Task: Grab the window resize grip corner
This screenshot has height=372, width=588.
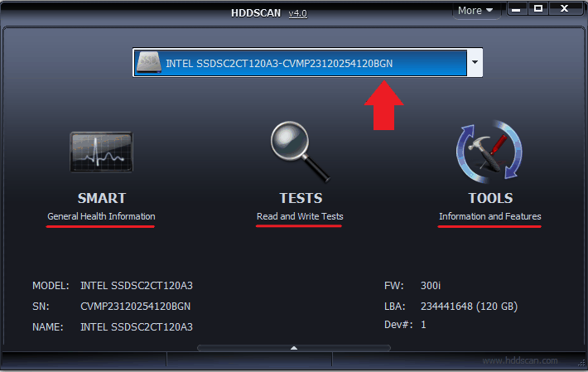Action: pyautogui.click(x=581, y=363)
